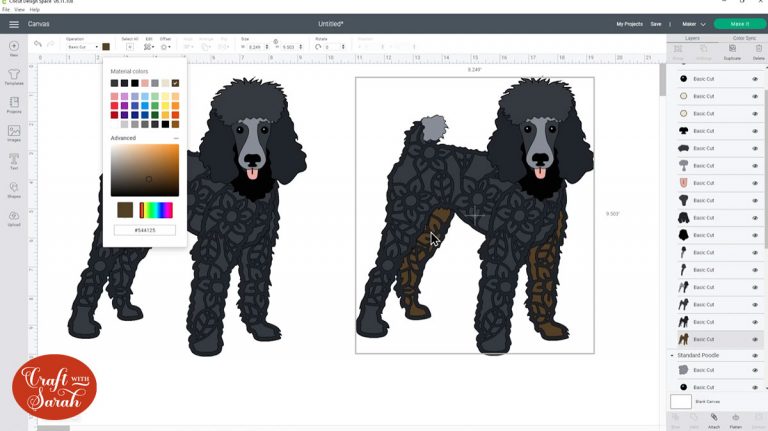Click the Attach icon
768x431 pixels.
tap(714, 418)
